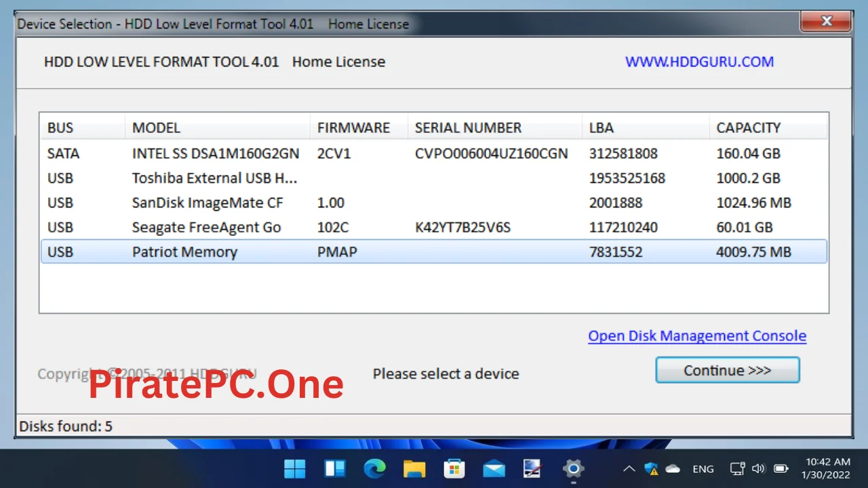868x488 pixels.
Task: Click capacity 4009.75 MB
Action: tap(754, 252)
